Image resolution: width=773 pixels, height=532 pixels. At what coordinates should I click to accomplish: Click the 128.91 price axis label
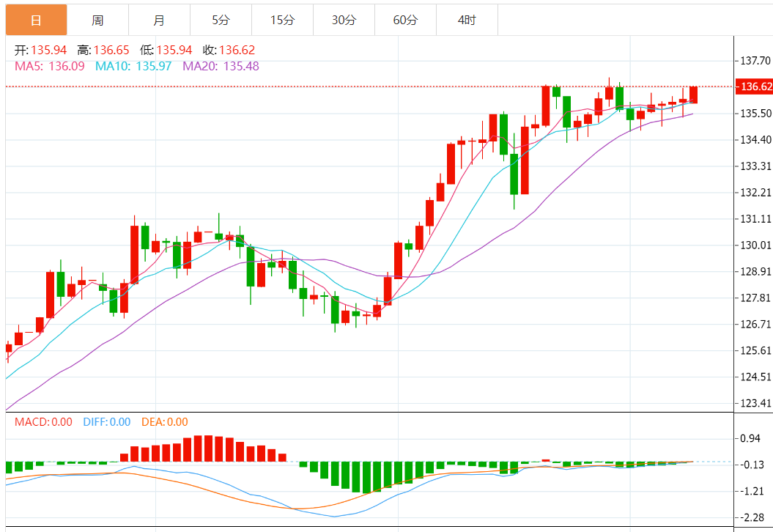click(x=755, y=272)
